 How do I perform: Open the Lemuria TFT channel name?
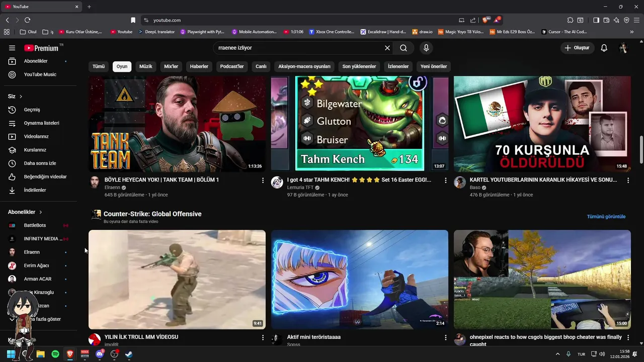pyautogui.click(x=300, y=187)
